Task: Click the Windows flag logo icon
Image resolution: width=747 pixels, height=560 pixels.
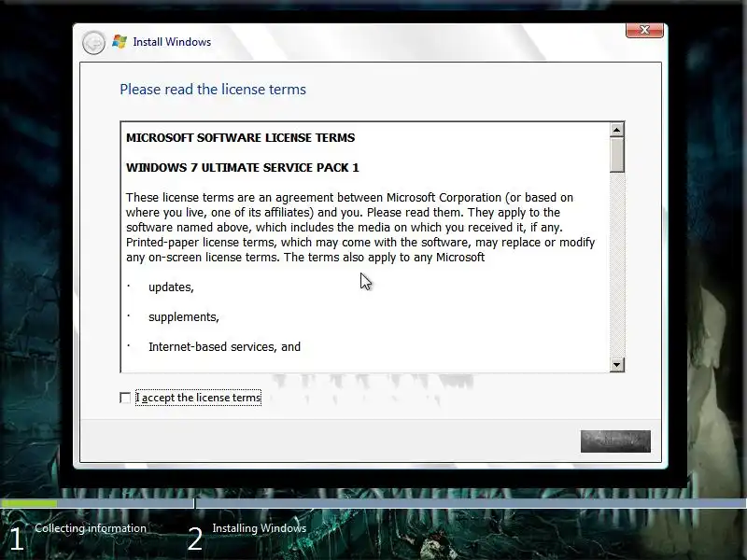Action: (120, 42)
